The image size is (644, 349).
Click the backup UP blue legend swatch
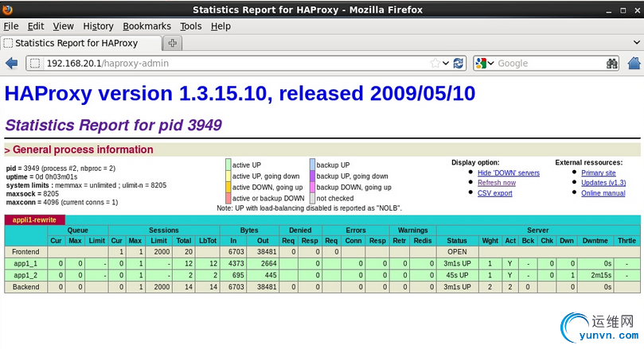313,165
